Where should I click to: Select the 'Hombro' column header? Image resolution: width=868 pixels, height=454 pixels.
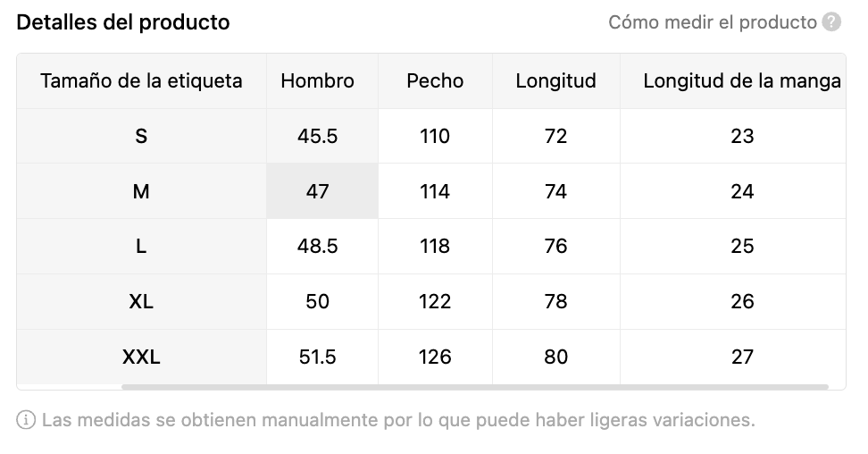pos(317,80)
